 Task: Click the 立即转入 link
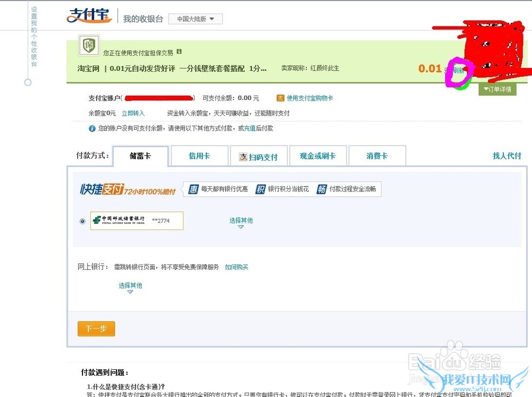click(134, 113)
